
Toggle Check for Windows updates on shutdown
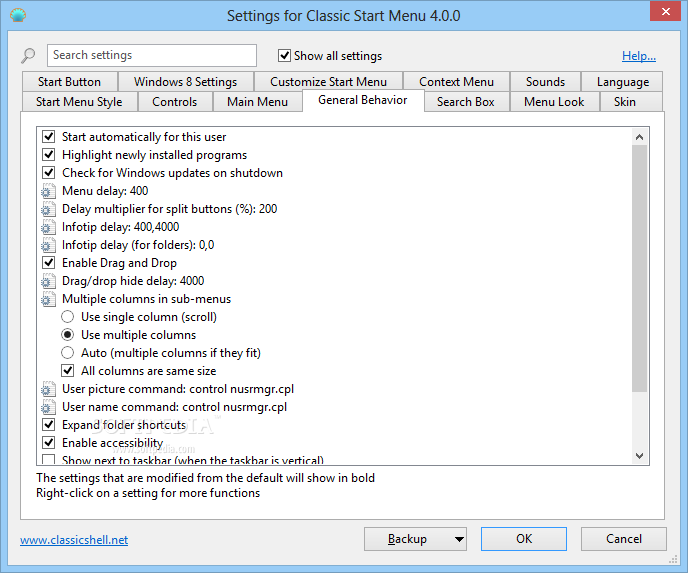[49, 173]
